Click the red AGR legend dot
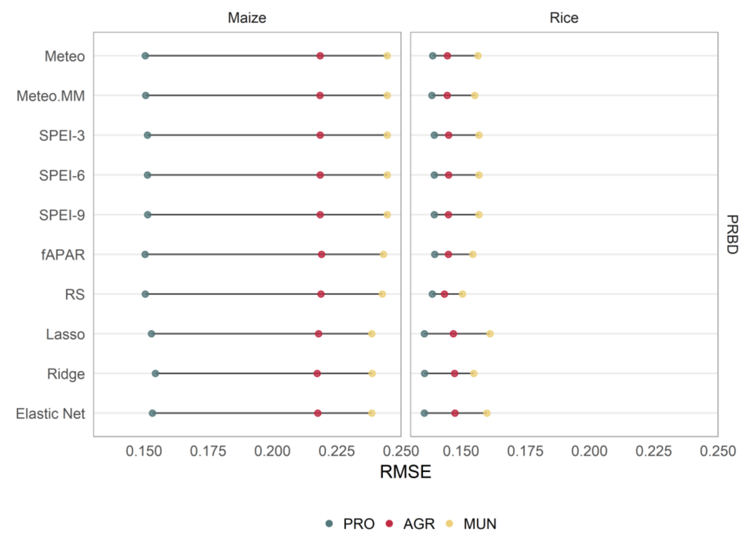 coord(389,524)
